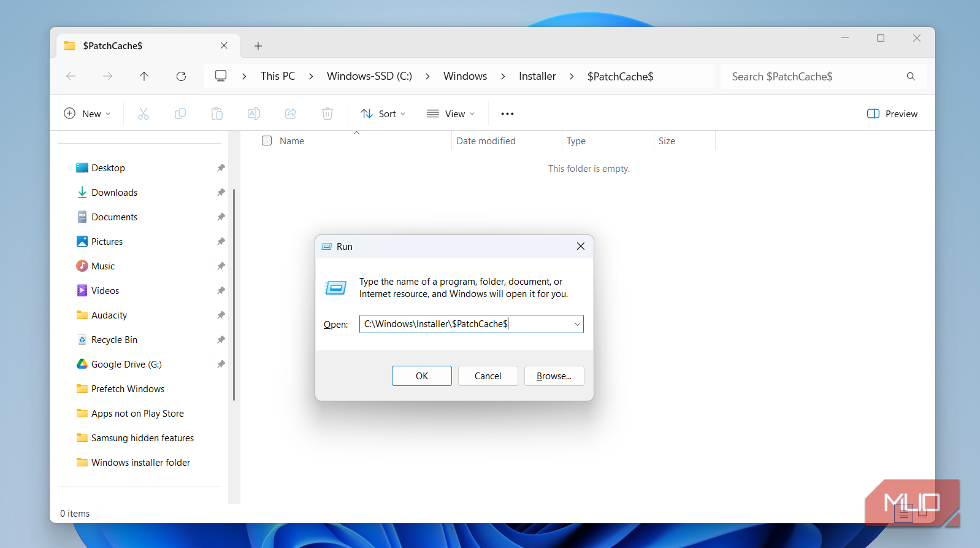This screenshot has height=548, width=980.
Task: Expand chevron after Installer breadcrumb
Action: click(572, 76)
